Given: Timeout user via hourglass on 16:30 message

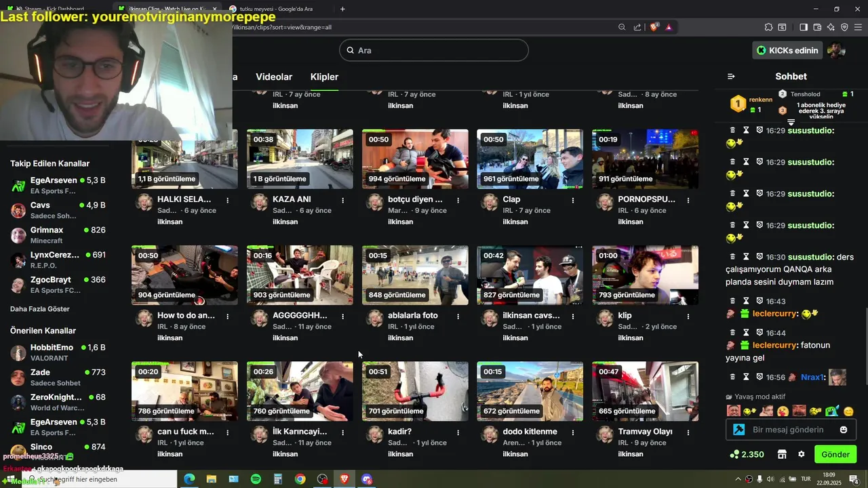Looking at the screenshot, I should (746, 257).
